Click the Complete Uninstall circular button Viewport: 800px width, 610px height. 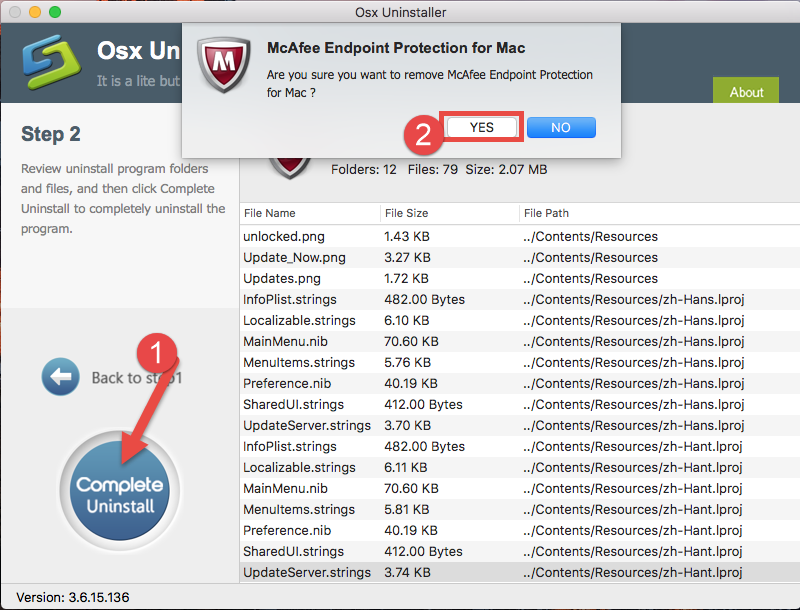coord(119,491)
